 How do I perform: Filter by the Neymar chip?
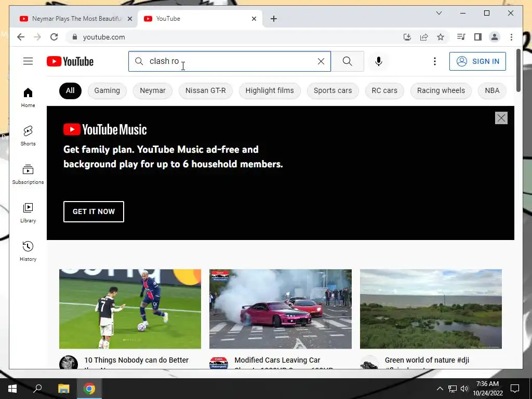pyautogui.click(x=153, y=90)
